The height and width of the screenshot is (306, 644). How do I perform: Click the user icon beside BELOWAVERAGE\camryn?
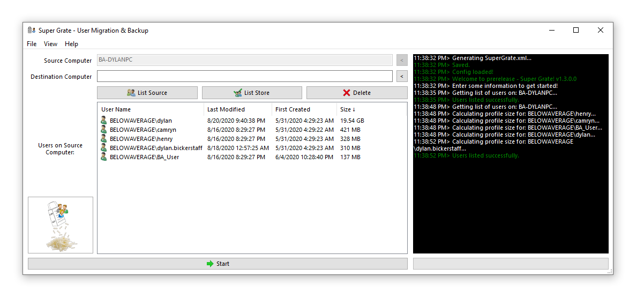(104, 130)
